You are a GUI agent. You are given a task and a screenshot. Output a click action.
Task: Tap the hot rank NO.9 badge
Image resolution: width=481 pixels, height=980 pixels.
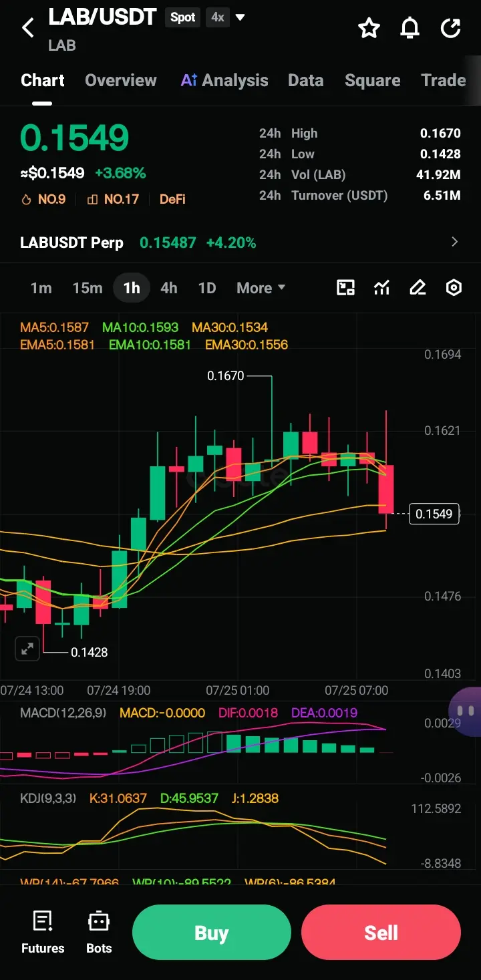pyautogui.click(x=43, y=199)
